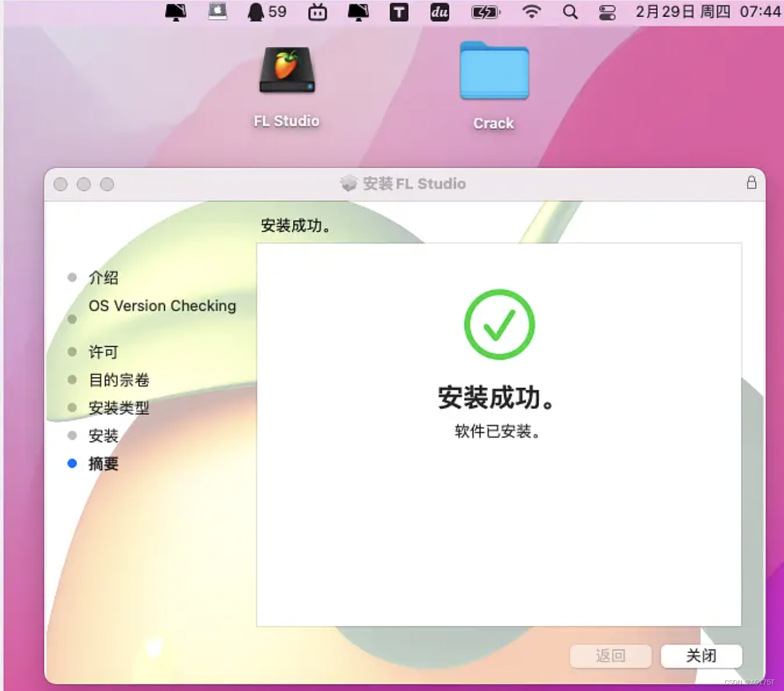Click the date and time 2月29日 周四 07:44

tap(708, 11)
